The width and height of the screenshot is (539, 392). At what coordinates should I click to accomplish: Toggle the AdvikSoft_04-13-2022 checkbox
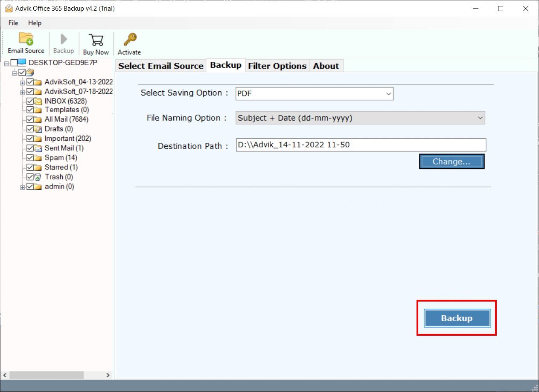coord(30,81)
